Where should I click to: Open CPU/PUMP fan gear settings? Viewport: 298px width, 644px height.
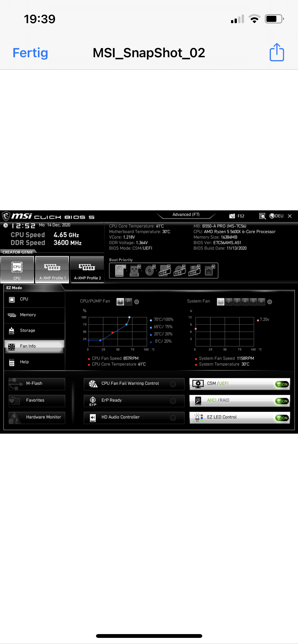(137, 302)
